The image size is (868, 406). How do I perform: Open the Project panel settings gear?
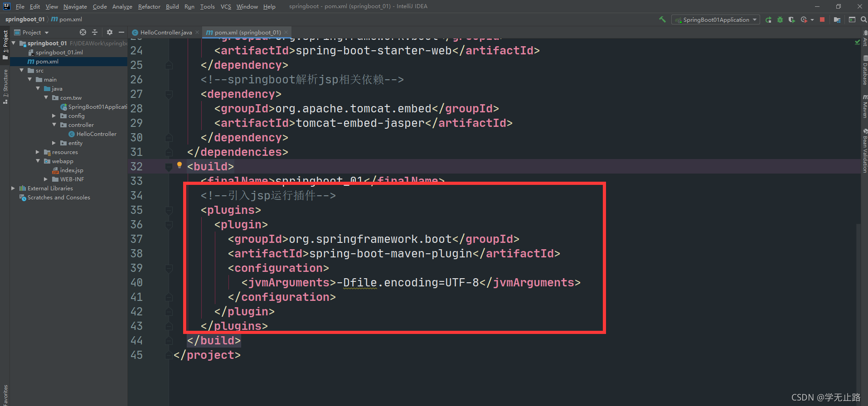pos(109,32)
